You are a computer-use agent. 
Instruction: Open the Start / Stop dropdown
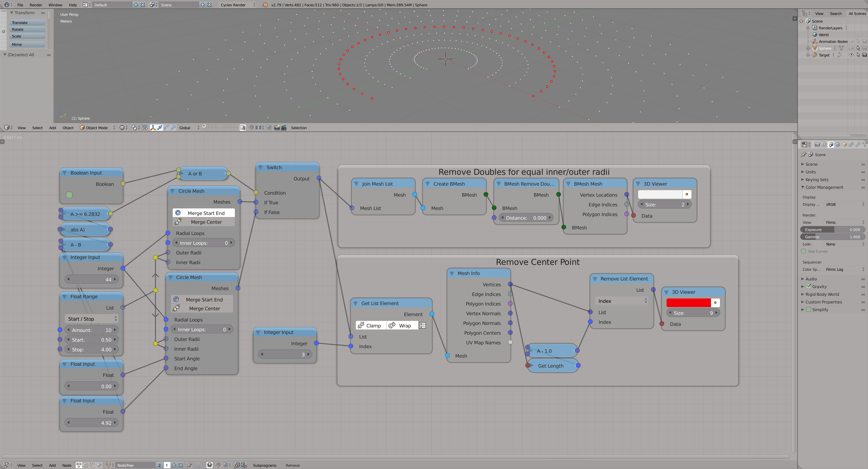tap(91, 319)
